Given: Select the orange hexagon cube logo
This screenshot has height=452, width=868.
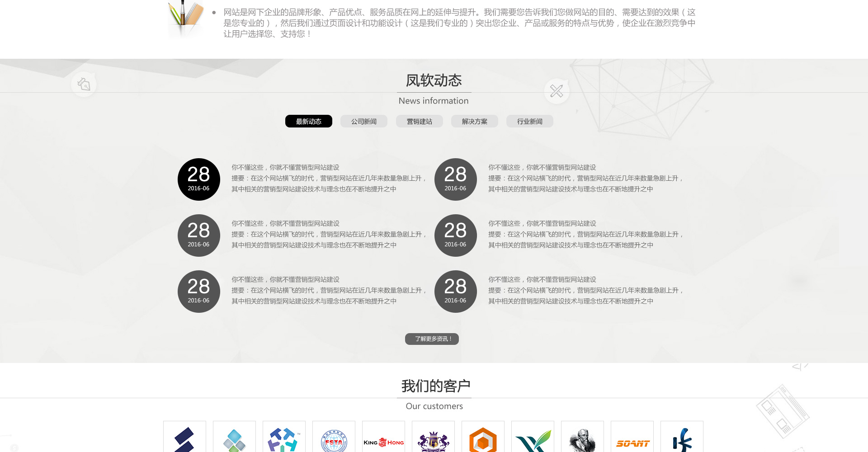Looking at the screenshot, I should click(x=483, y=439).
